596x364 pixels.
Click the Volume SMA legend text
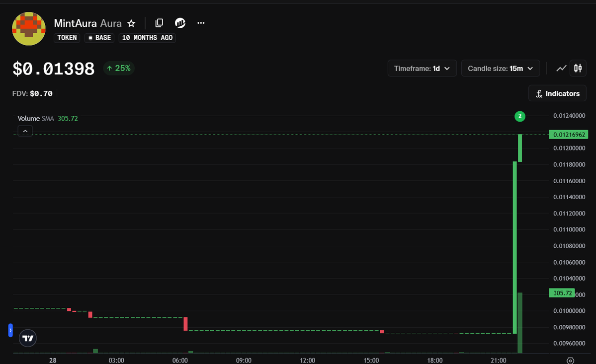click(x=36, y=118)
